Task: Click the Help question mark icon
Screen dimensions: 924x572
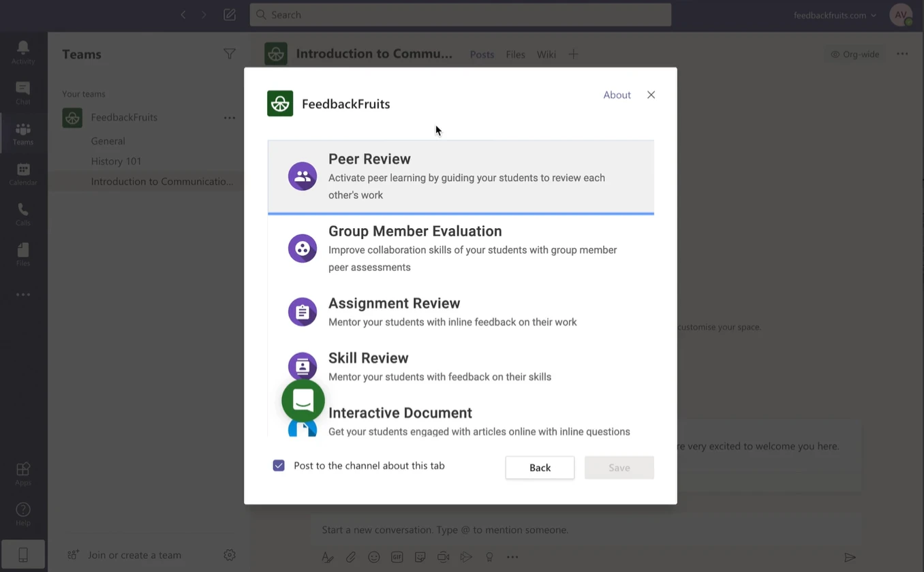Action: point(22,513)
